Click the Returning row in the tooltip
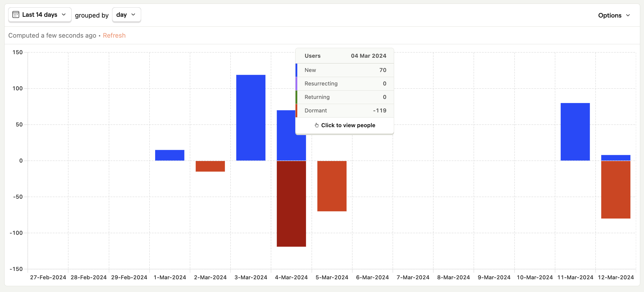The width and height of the screenshot is (644, 292). click(345, 97)
